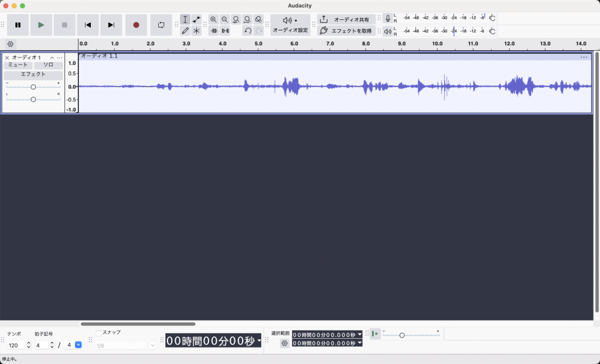Viewport: 600px width, 364px height.
Task: Select the Envelope tool
Action: pyautogui.click(x=196, y=19)
